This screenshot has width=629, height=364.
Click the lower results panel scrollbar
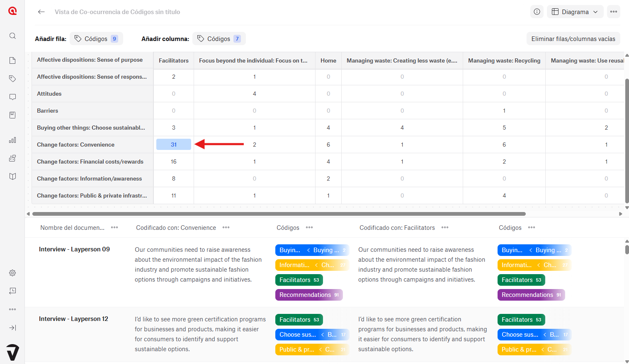pyautogui.click(x=627, y=249)
